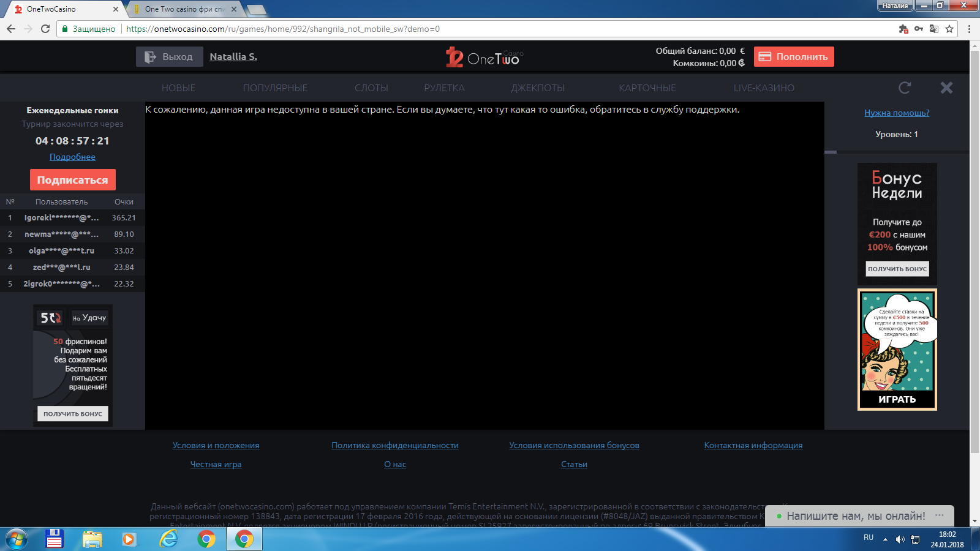Open the Google Translate icon in the address bar

[x=934, y=29]
